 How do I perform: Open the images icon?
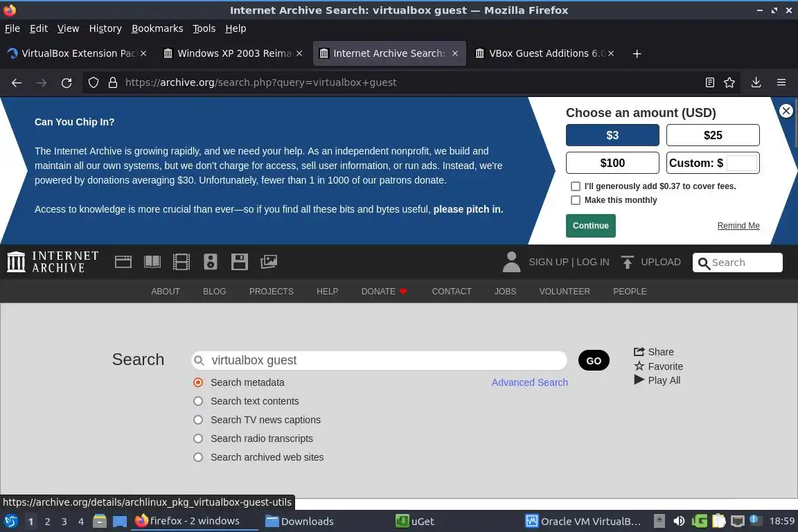[x=269, y=262]
